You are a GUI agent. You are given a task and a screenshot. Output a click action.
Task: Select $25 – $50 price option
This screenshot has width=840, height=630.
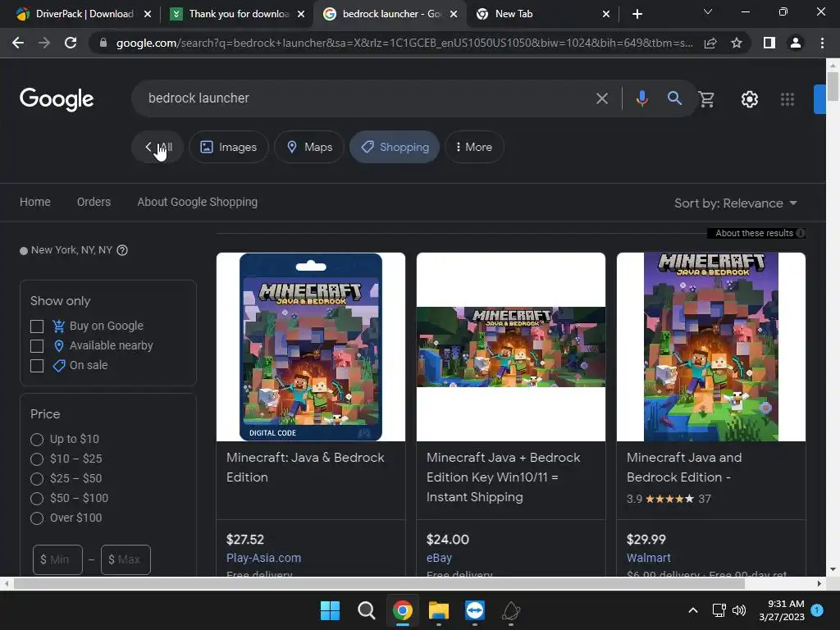click(37, 479)
